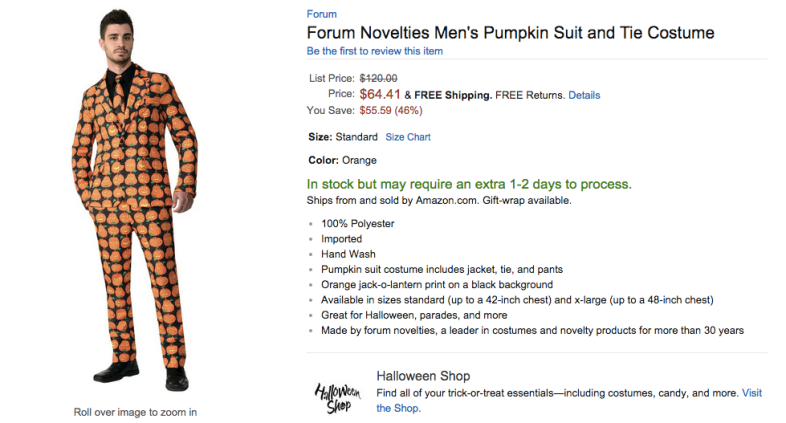Click the '100% Polyester' bullet point

coord(358,224)
